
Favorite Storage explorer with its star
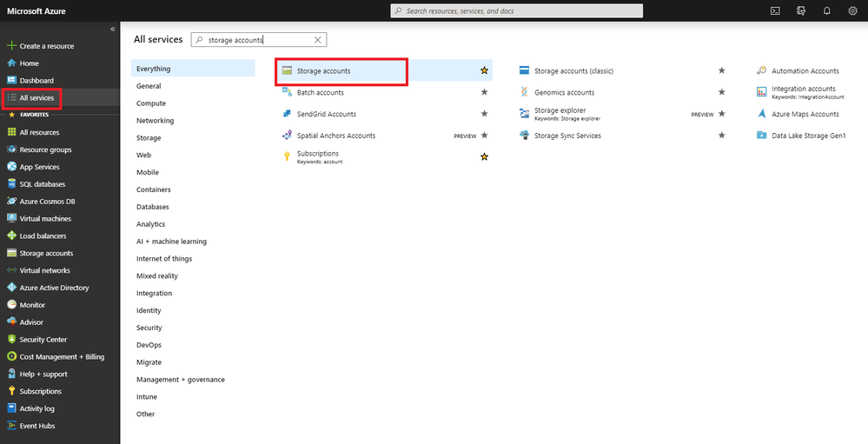721,114
